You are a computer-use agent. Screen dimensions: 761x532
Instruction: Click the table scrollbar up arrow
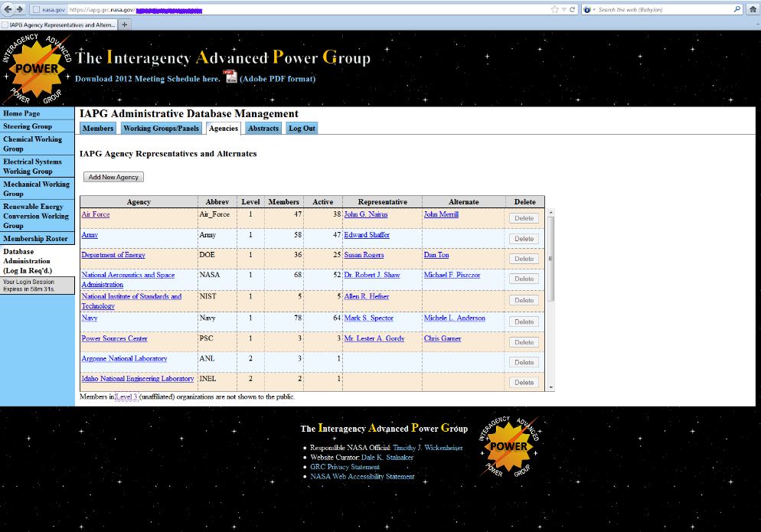coord(550,213)
